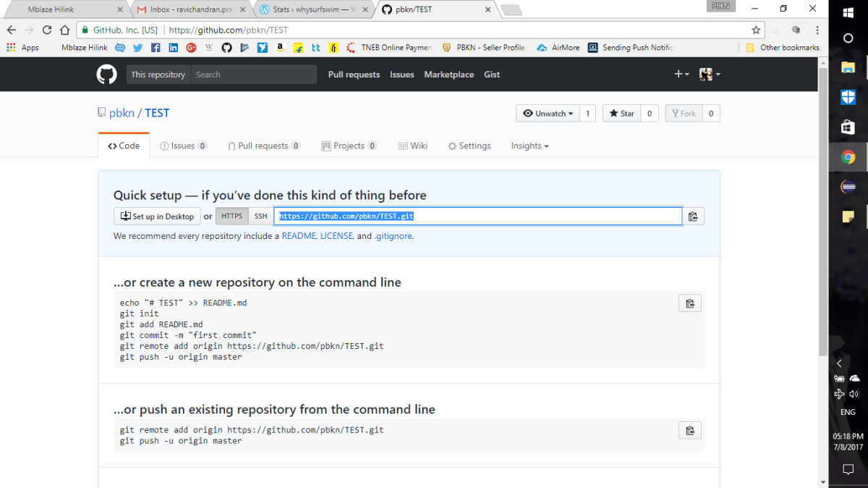Copy the repository URL using the clipboard icon
This screenshot has height=488, width=868.
click(693, 216)
